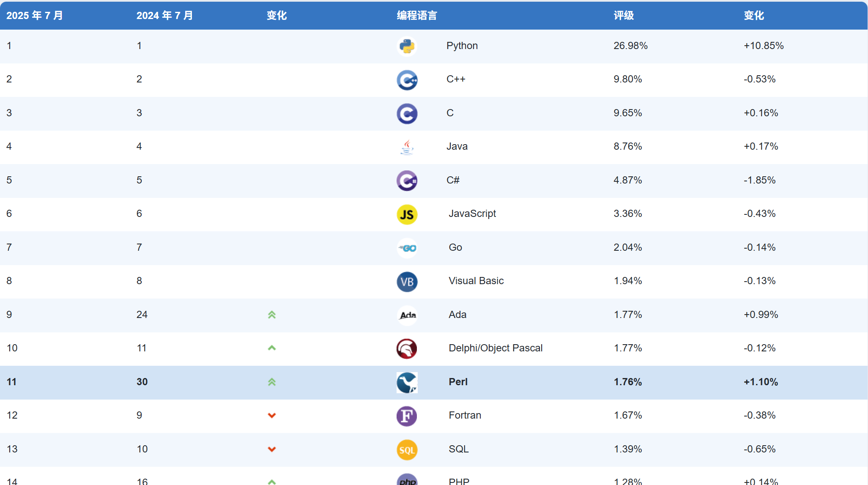Click the purple Fortran F icon
This screenshot has width=868, height=485.
tap(407, 416)
